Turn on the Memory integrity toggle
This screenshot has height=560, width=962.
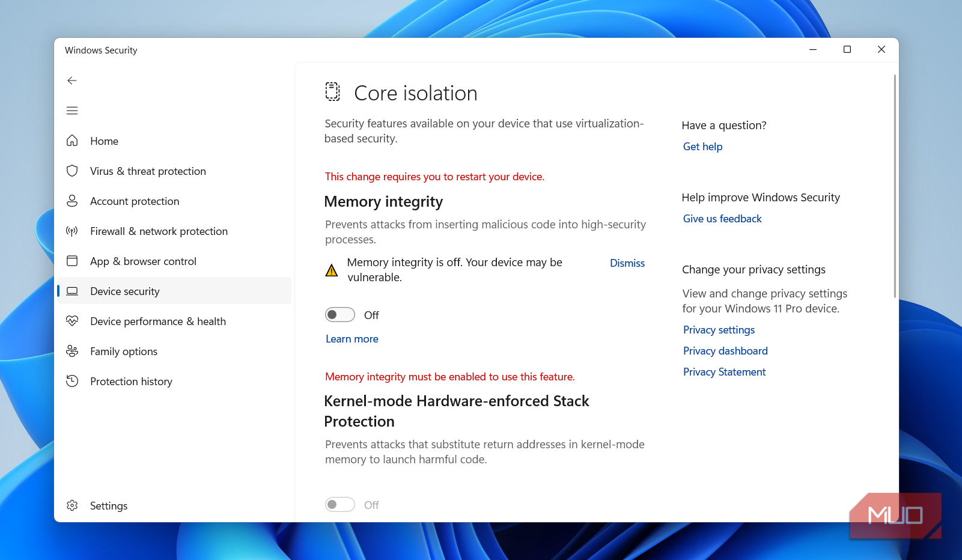pos(340,315)
